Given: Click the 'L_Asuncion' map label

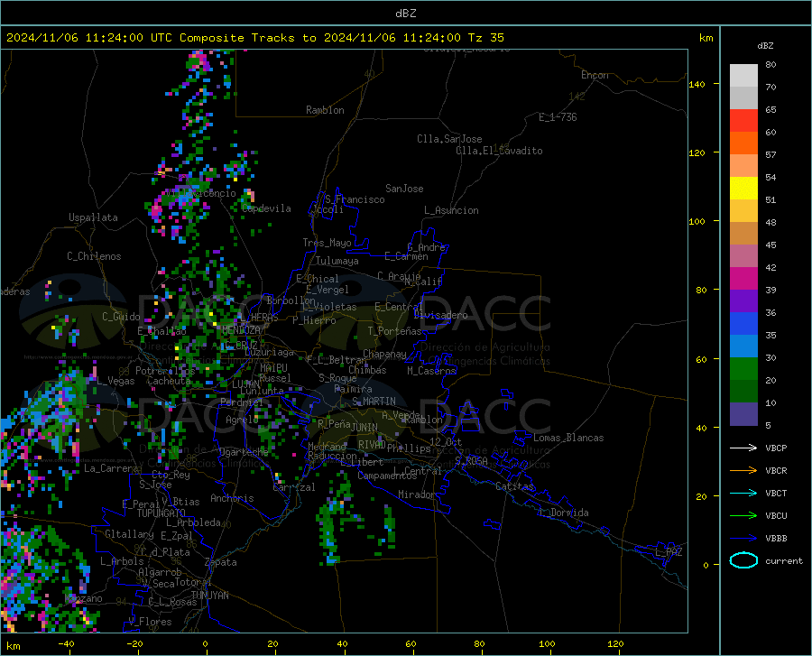Looking at the screenshot, I should click(x=451, y=210).
